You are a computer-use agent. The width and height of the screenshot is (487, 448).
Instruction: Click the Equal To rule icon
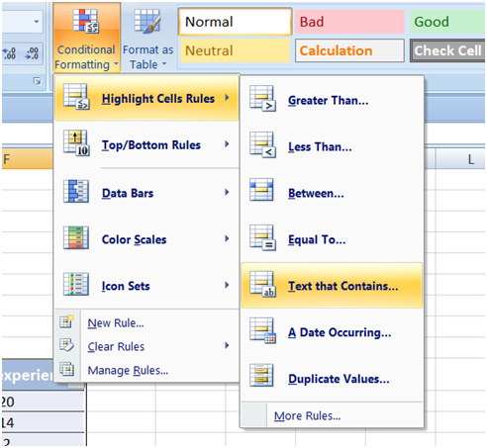pyautogui.click(x=262, y=238)
